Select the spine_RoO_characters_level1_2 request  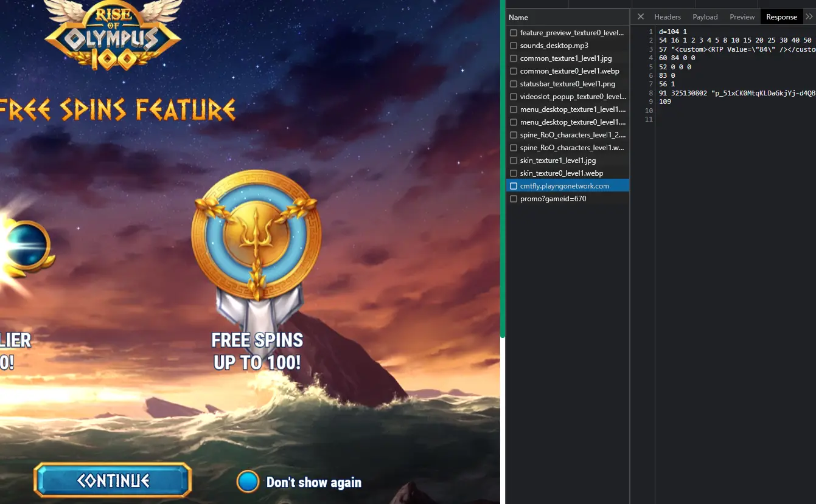pyautogui.click(x=567, y=135)
